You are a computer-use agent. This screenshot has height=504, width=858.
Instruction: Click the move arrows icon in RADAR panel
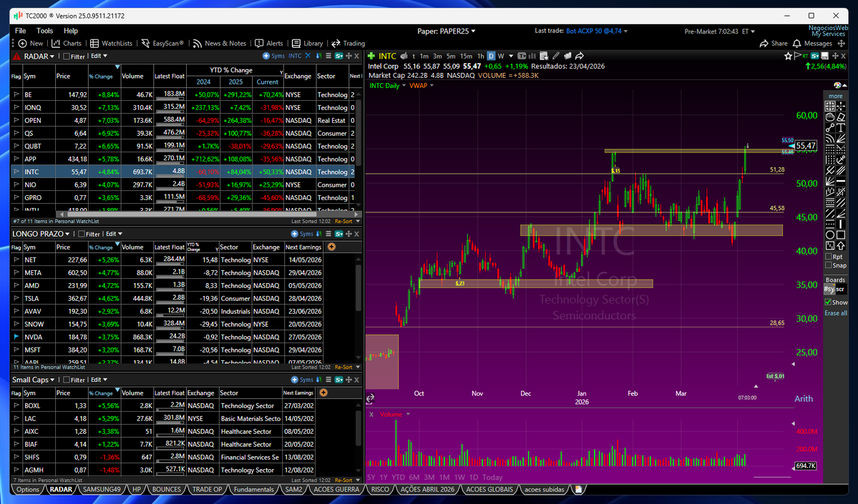348,56
